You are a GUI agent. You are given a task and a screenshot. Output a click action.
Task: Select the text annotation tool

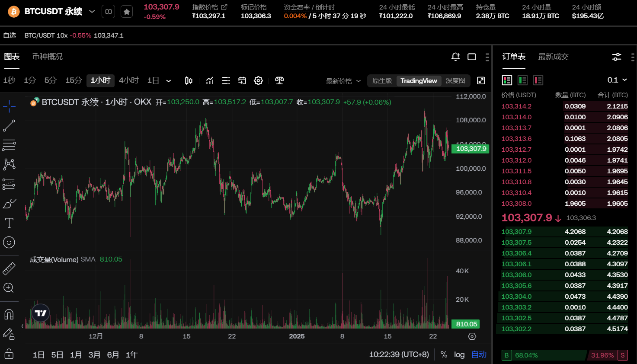[x=9, y=223]
